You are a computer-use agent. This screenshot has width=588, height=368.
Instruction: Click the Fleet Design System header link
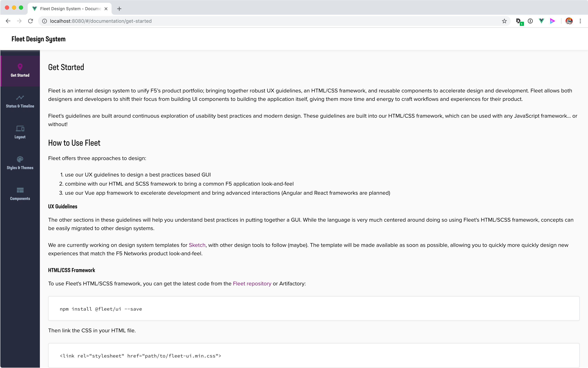(38, 39)
